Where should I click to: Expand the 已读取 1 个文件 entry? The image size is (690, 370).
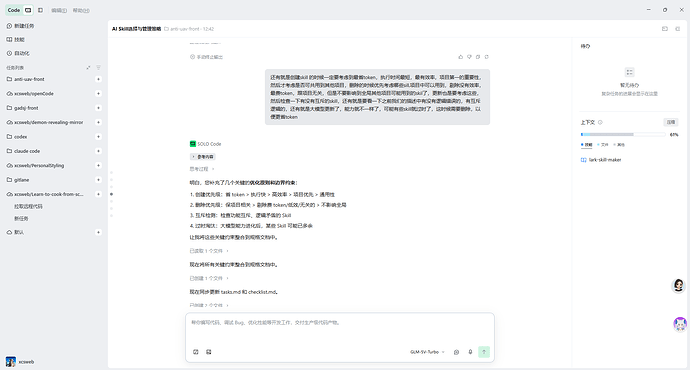coord(209,251)
